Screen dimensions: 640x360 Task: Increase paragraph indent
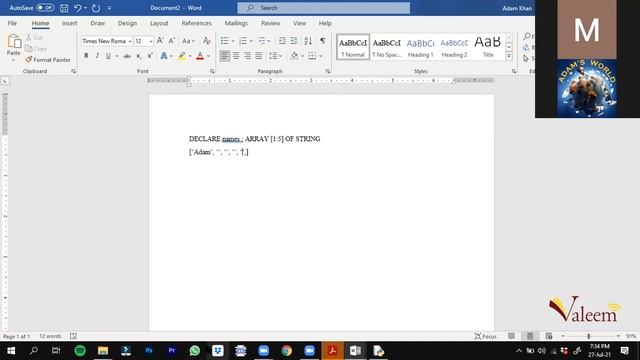click(294, 41)
